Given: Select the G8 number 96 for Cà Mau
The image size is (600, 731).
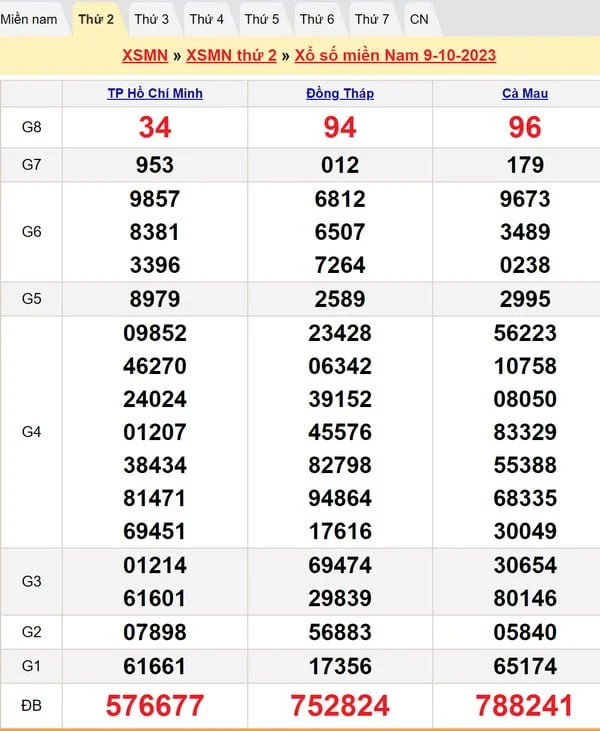Looking at the screenshot, I should (x=524, y=127).
